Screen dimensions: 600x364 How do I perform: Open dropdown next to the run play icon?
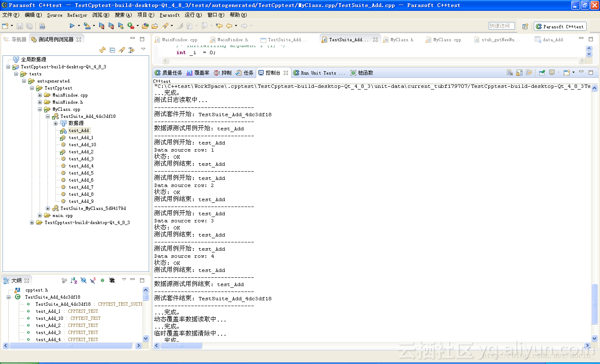point(78,26)
